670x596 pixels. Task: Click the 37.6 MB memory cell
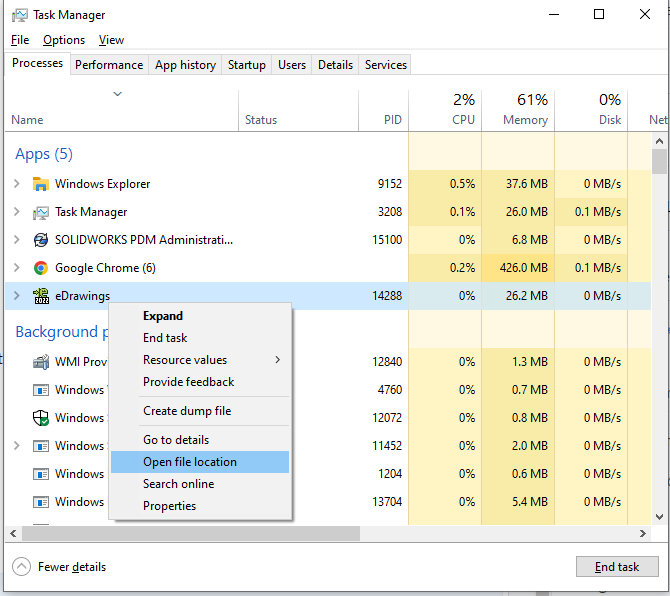point(518,184)
